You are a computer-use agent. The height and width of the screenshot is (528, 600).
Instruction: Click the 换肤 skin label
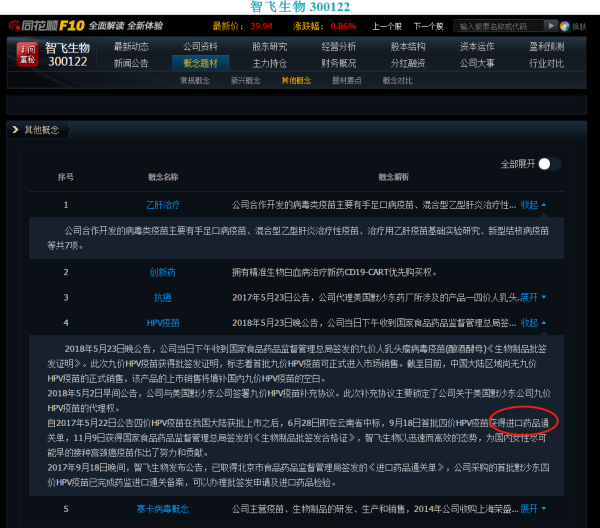click(x=579, y=26)
